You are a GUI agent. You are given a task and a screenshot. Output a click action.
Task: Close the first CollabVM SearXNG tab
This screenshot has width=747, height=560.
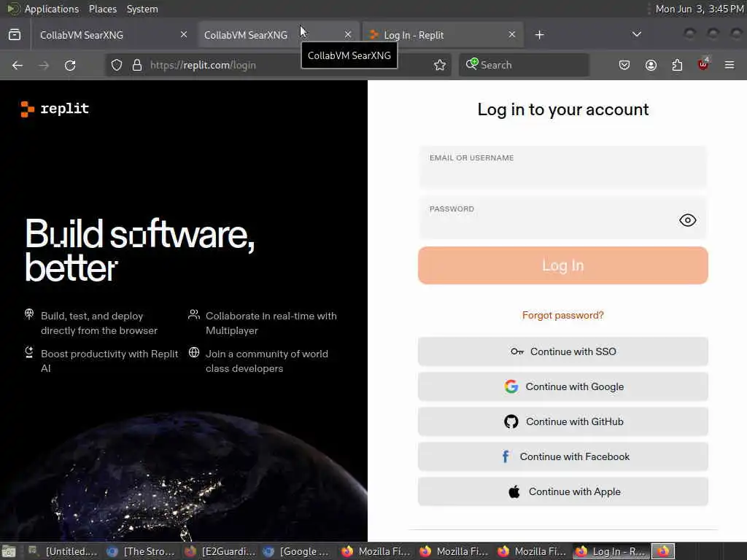pyautogui.click(x=184, y=35)
